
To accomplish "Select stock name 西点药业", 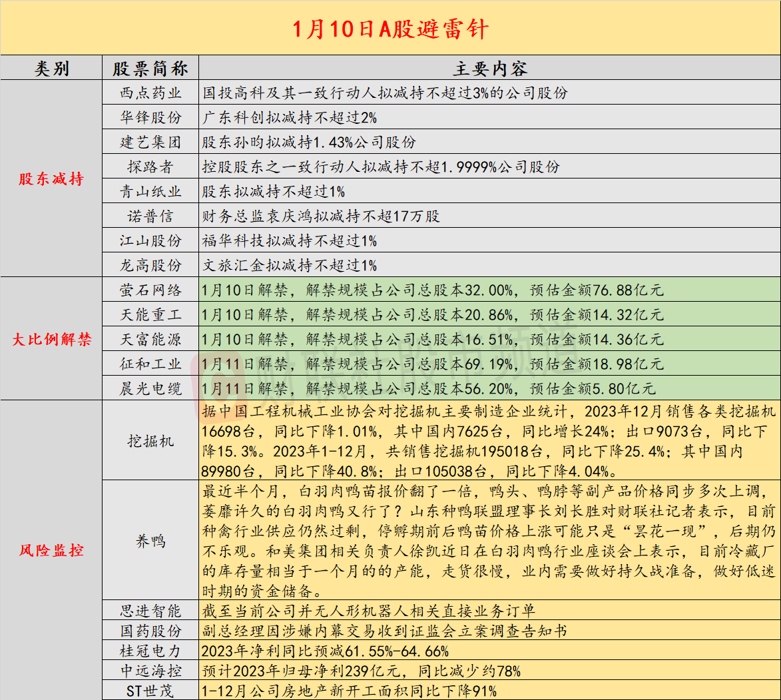I will point(150,93).
